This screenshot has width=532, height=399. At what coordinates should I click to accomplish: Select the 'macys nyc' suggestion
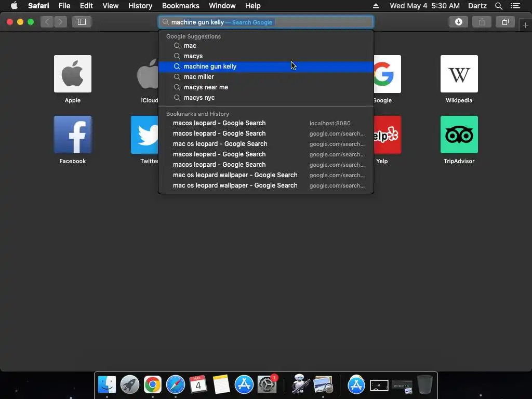tap(266, 98)
